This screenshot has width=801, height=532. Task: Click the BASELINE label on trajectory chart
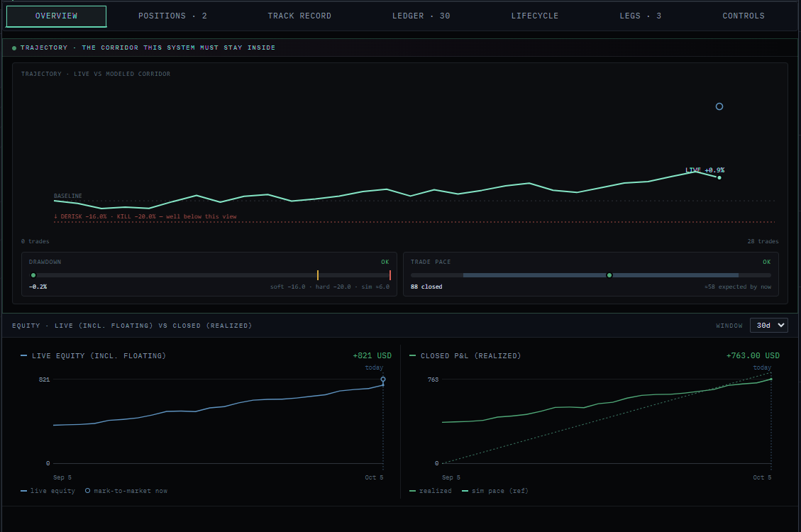68,196
